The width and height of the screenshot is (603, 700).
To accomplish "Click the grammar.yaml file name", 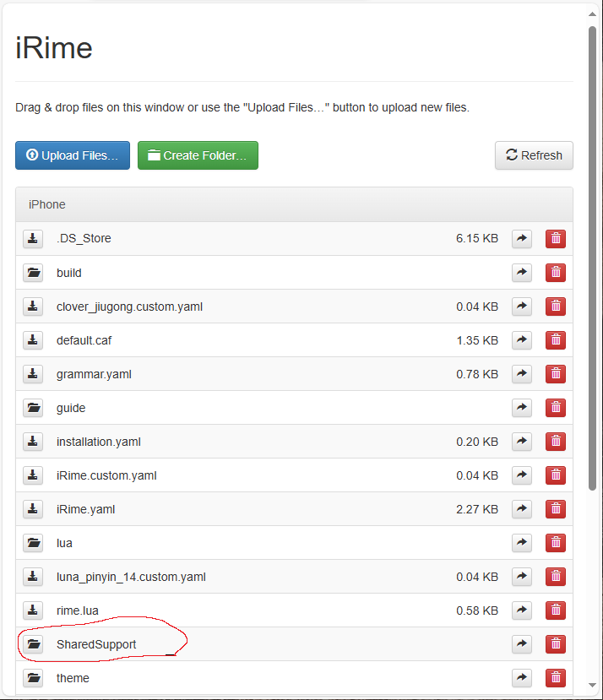I will [x=94, y=374].
